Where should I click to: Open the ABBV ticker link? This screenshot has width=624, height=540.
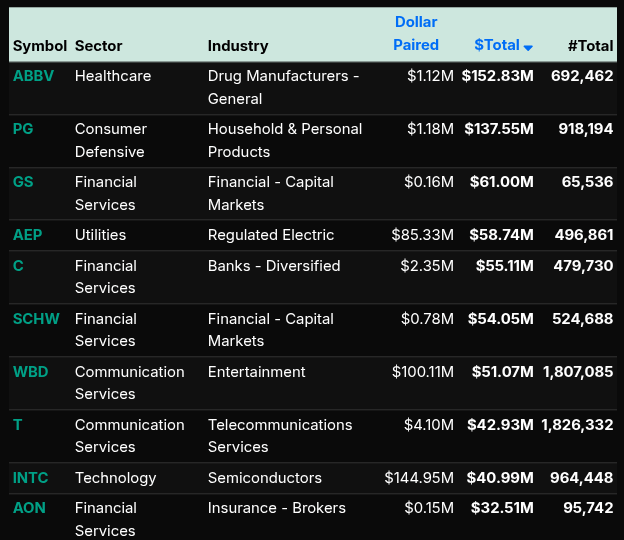tap(33, 76)
